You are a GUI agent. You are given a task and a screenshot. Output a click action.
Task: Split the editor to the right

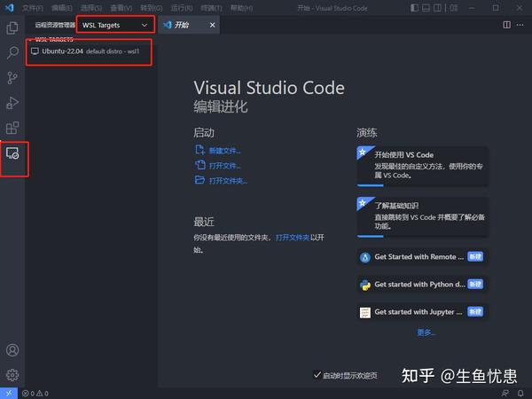click(x=506, y=25)
